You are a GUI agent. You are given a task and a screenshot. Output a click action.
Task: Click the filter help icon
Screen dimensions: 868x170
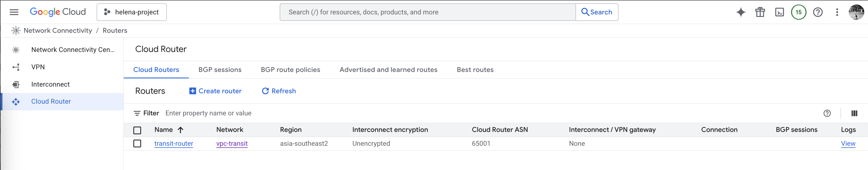tap(827, 113)
